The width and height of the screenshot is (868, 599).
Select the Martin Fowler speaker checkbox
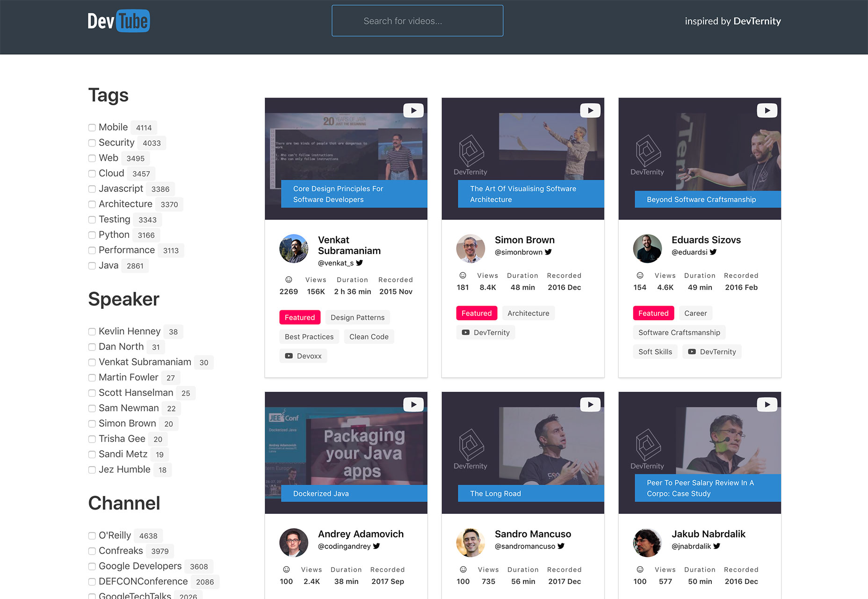click(92, 378)
